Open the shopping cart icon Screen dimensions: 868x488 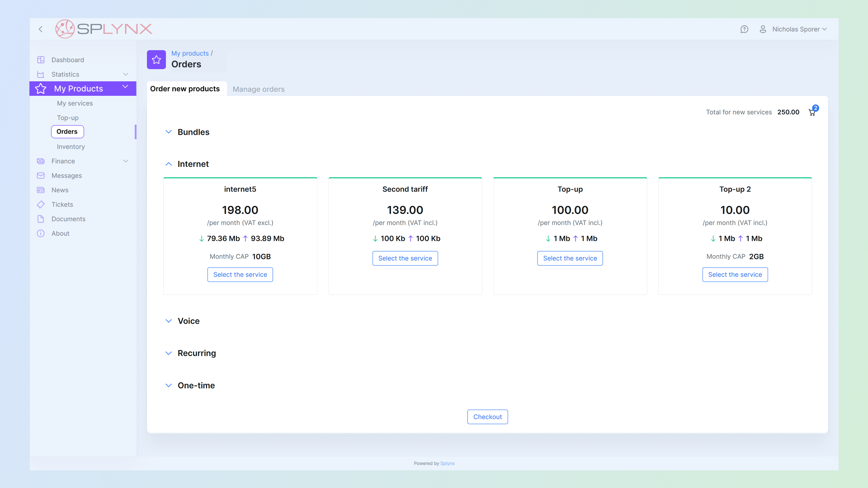point(812,112)
